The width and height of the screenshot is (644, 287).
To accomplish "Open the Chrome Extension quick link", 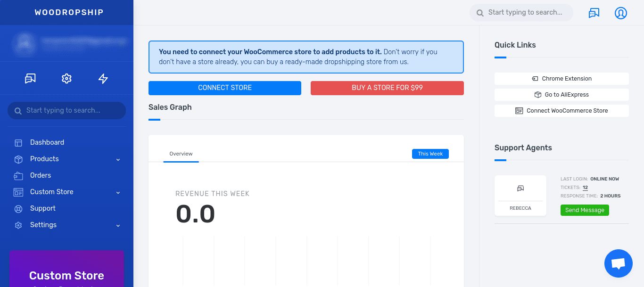I will click(561, 79).
